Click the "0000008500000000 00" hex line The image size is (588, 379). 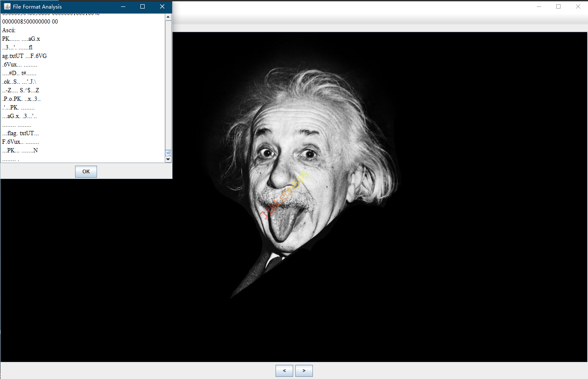[x=30, y=22]
